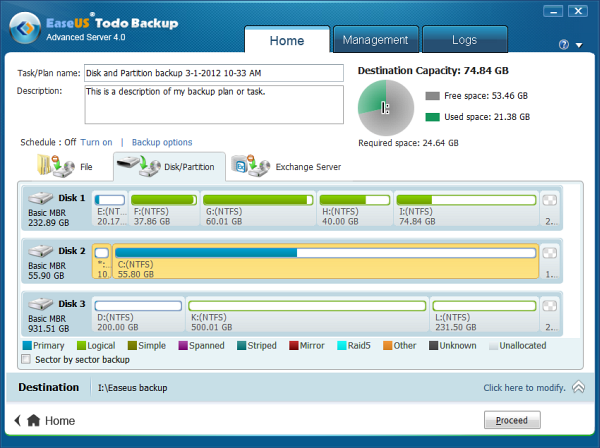Edit the Task/Plan name field

click(214, 73)
